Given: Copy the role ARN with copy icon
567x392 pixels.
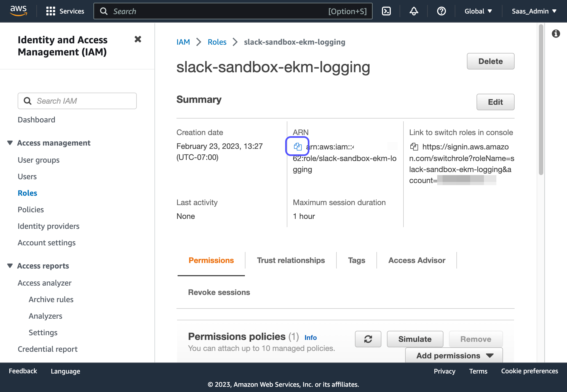Looking at the screenshot, I should click(298, 146).
